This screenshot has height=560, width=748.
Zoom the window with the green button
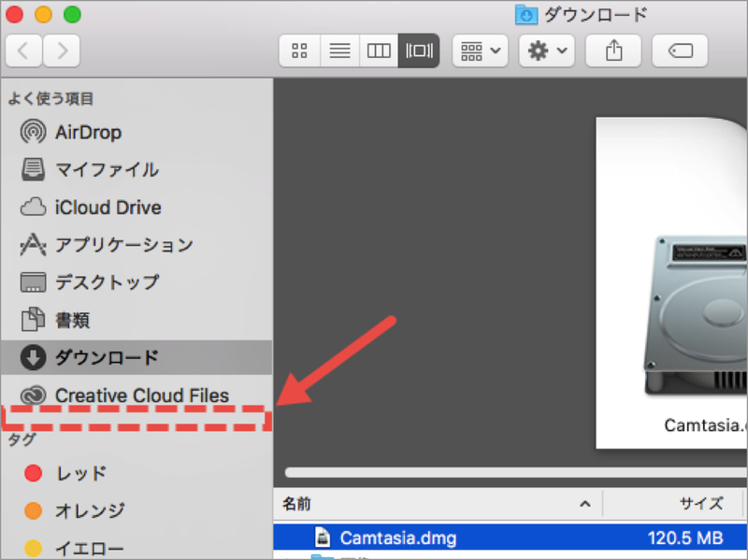click(x=73, y=14)
